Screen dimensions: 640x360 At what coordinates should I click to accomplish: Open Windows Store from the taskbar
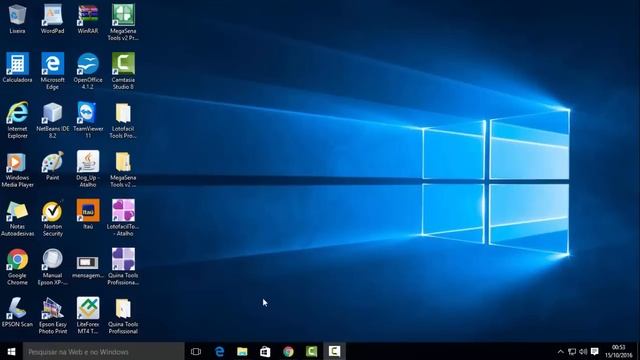[265, 351]
